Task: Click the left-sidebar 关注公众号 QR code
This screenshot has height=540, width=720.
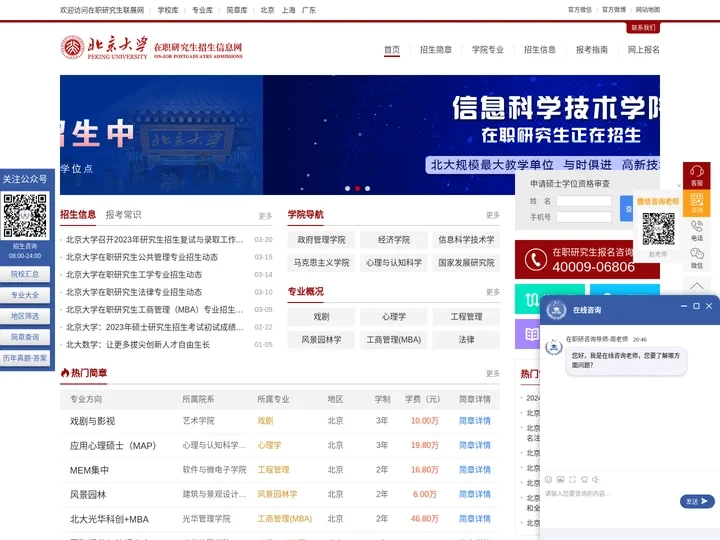Action: pos(25,215)
